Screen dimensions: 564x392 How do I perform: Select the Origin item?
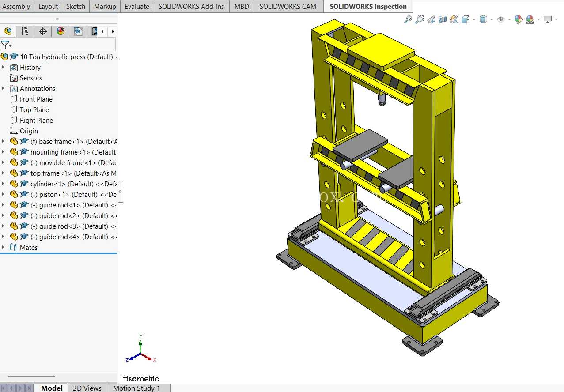click(x=29, y=131)
